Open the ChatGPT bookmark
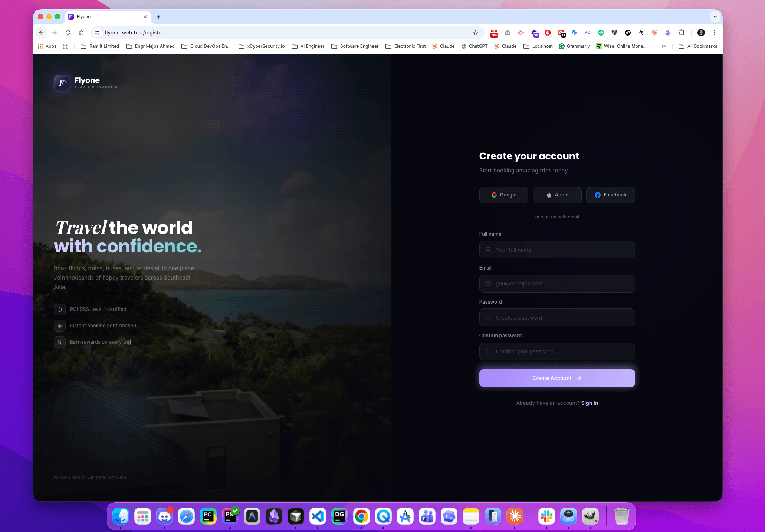The image size is (765, 532). click(475, 46)
